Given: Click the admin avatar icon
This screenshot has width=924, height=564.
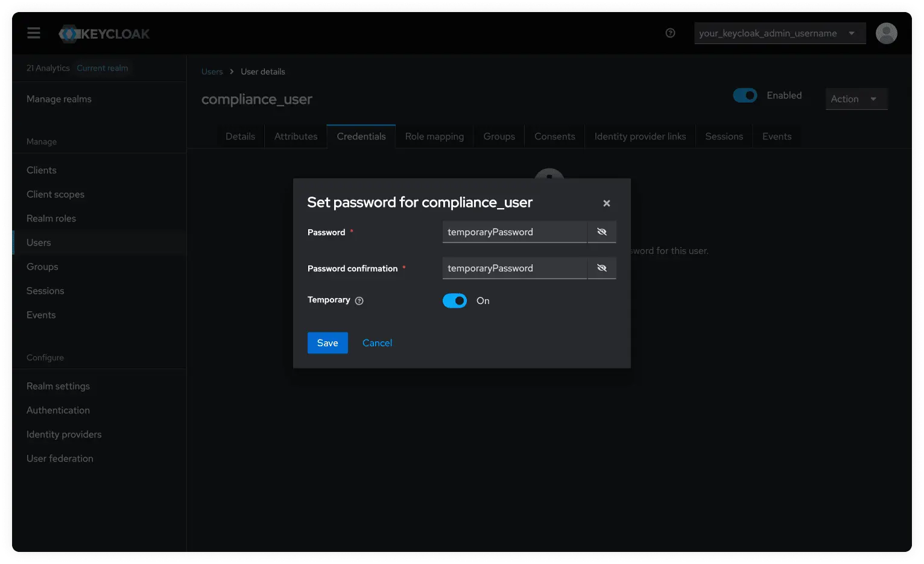Looking at the screenshot, I should click(x=886, y=33).
